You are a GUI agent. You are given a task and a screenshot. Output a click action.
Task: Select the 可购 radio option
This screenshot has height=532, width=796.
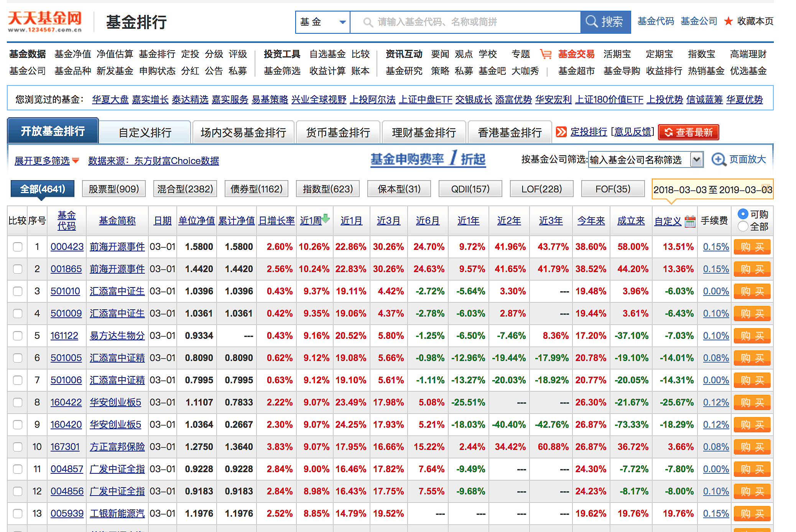(743, 214)
